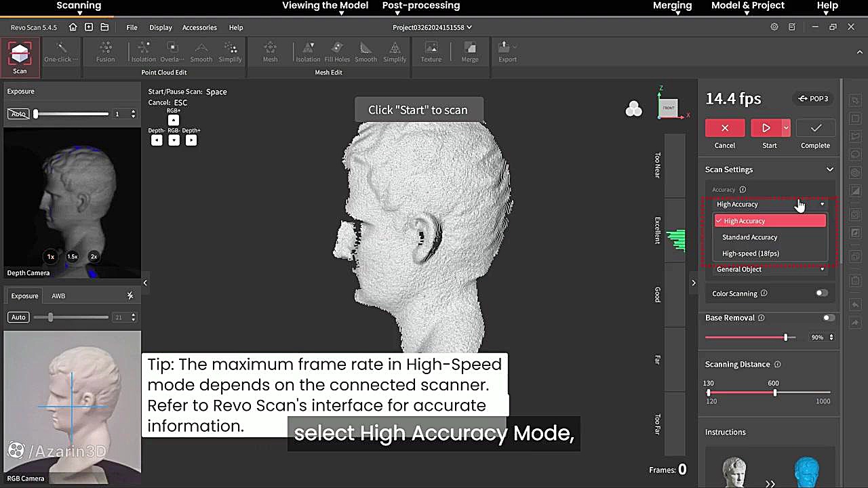Screen dimensions: 868x488
Task: Switch to the AWB tab
Action: click(x=58, y=296)
